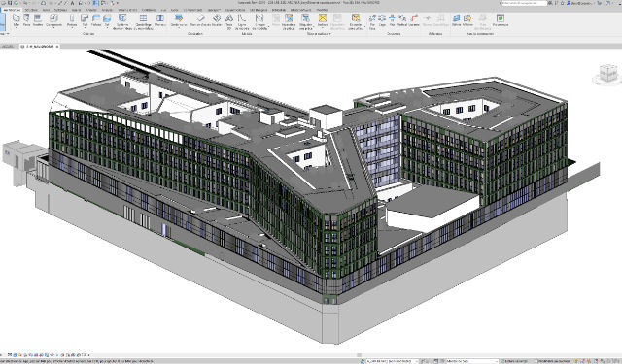Choose the Fenêtre (Window) tool
This screenshot has height=364, width=622.
click(x=38, y=20)
